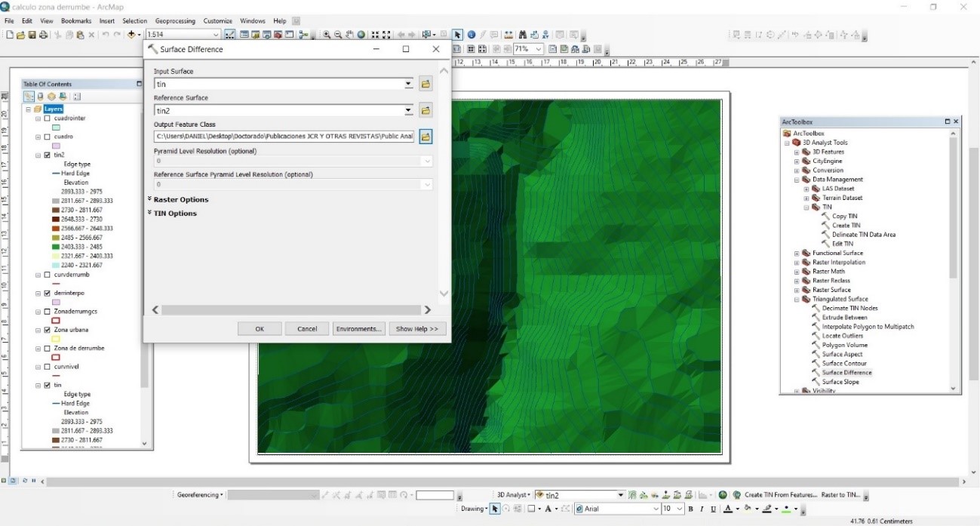
Task: Click the Zona de derrumbe symbol swatch
Action: [x=56, y=357]
